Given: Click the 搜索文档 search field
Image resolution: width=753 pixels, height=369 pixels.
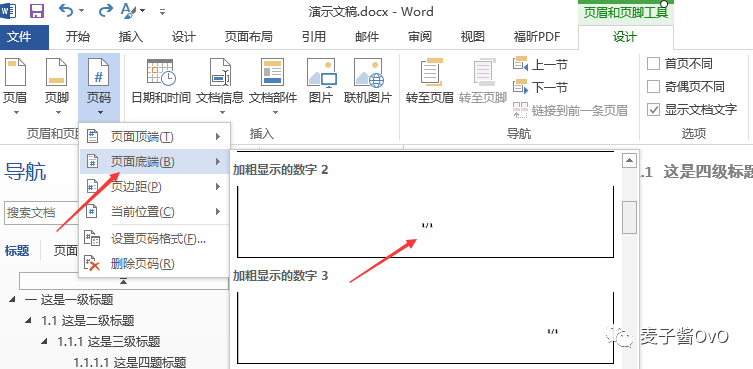Looking at the screenshot, I should click(42, 212).
